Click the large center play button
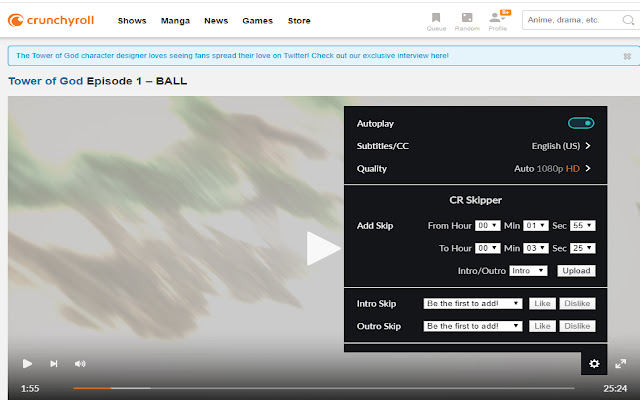 click(323, 249)
